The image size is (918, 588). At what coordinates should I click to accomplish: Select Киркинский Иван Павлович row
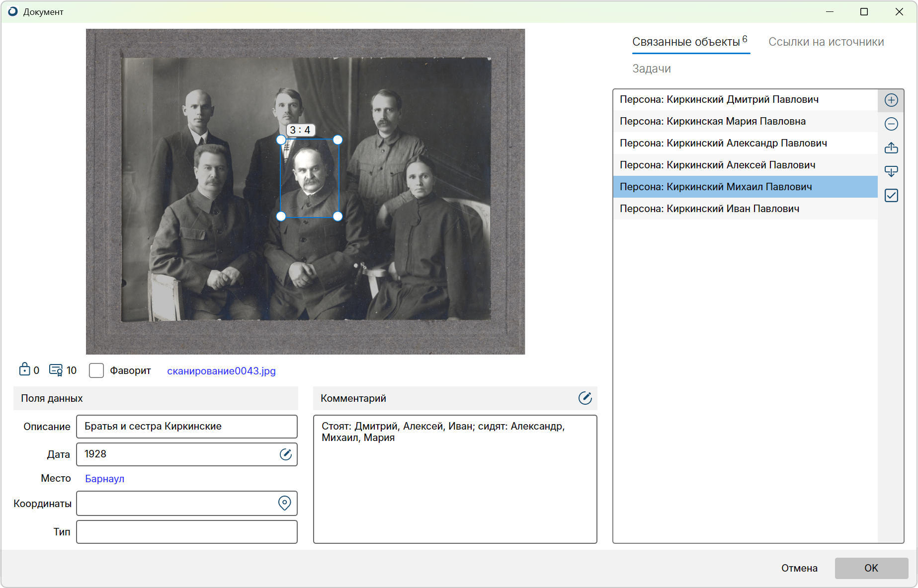(x=745, y=209)
